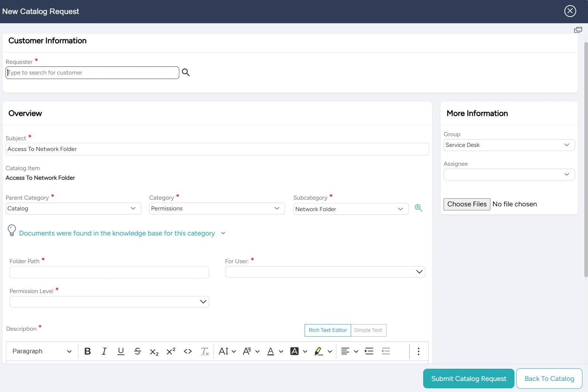
Task: Click the Subject input field
Action: tap(217, 149)
